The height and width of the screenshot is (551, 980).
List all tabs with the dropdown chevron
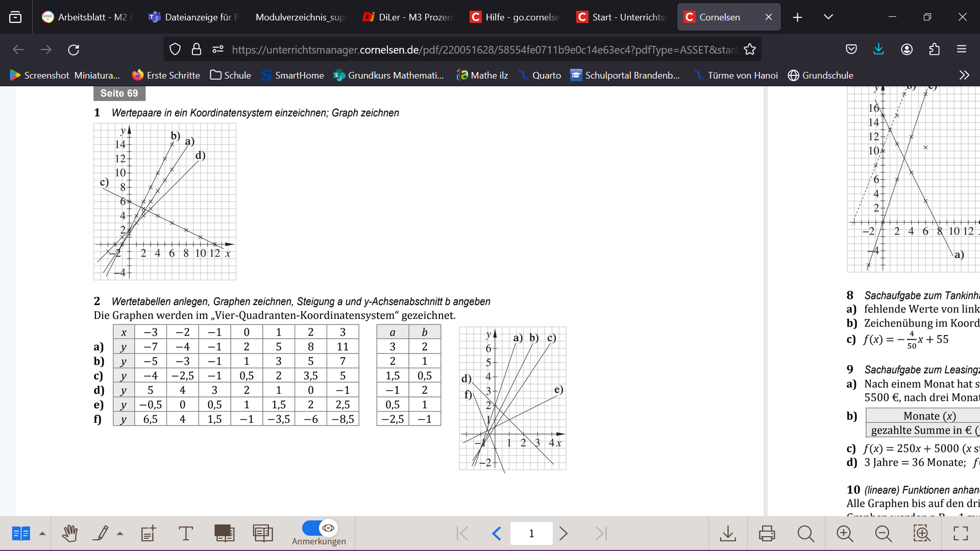tap(828, 17)
